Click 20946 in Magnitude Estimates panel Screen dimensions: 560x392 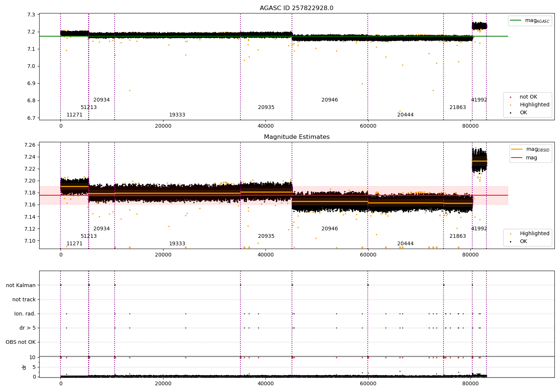[x=330, y=229]
